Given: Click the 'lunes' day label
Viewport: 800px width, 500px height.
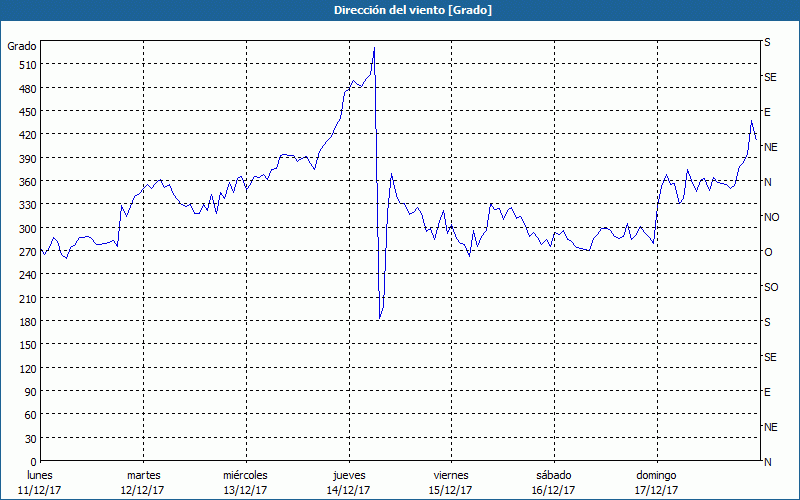Looking at the screenshot, I should click(x=40, y=476).
